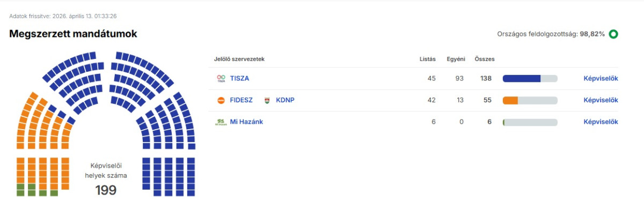This screenshot has height=217, width=644.
Task: Click the TISZA party logo icon
Action: (221, 78)
